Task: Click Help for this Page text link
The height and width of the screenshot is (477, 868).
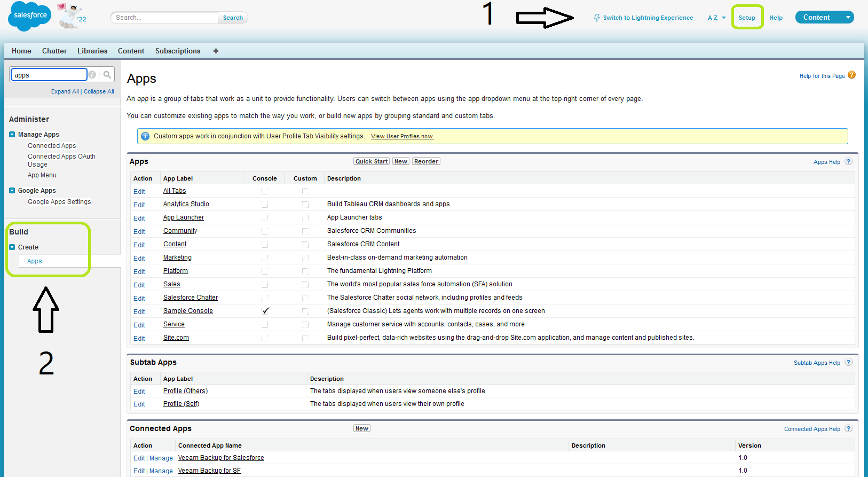Action: click(822, 76)
